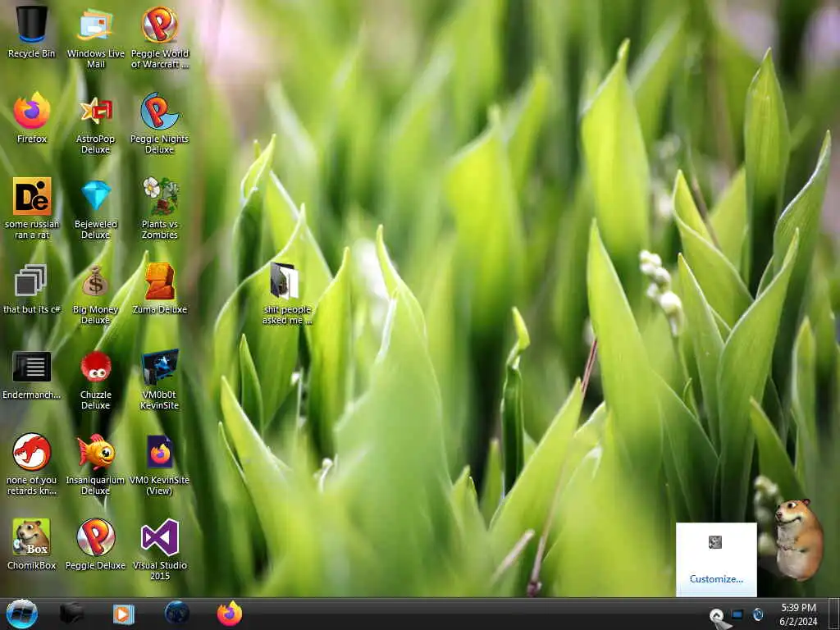
Task: Select Peggle Deluxe desktop icon
Action: [95, 544]
